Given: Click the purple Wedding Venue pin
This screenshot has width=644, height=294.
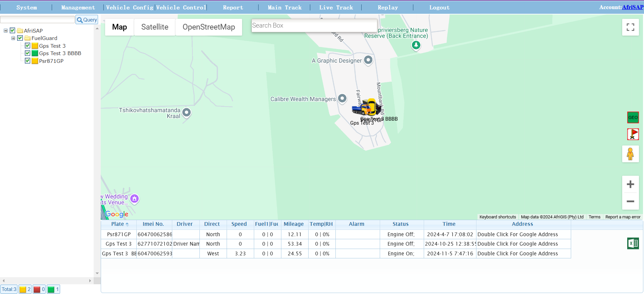Looking at the screenshot, I should (134, 199).
